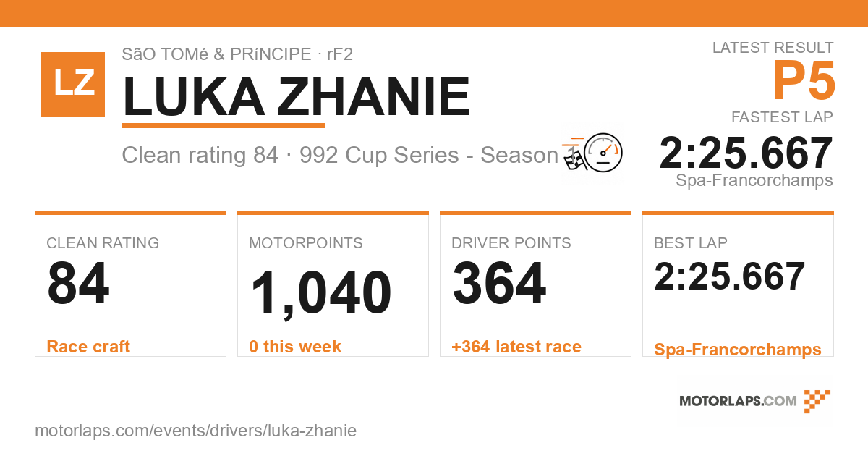Click the orange LZ avatar badge
This screenshot has height=456, width=868.
click(73, 85)
